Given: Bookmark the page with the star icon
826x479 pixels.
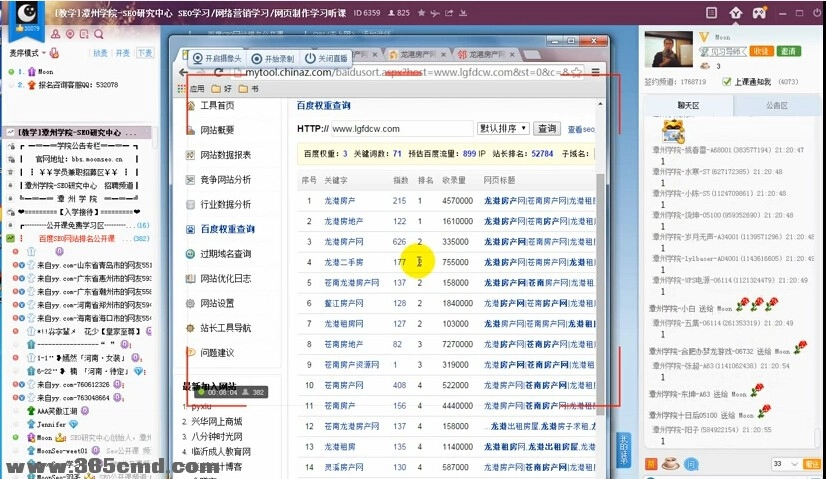Looking at the screenshot, I should click(x=576, y=72).
